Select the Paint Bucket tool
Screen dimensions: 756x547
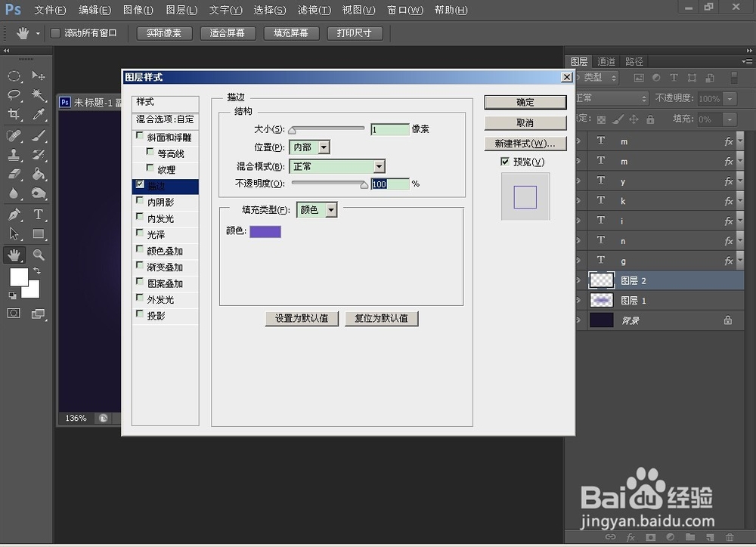click(39, 174)
